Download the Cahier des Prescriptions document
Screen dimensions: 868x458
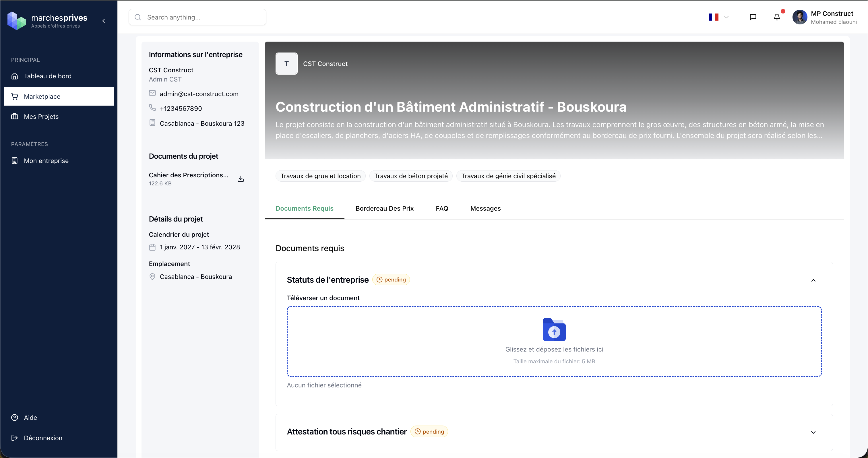click(241, 179)
